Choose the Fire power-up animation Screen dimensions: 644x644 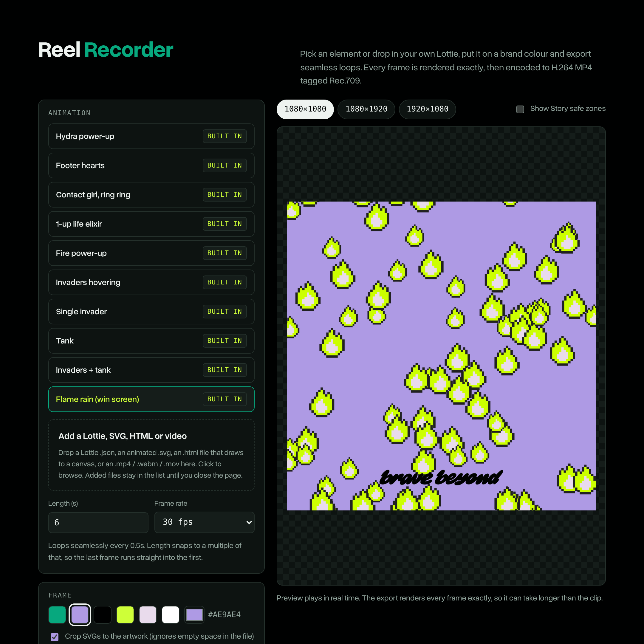click(151, 253)
